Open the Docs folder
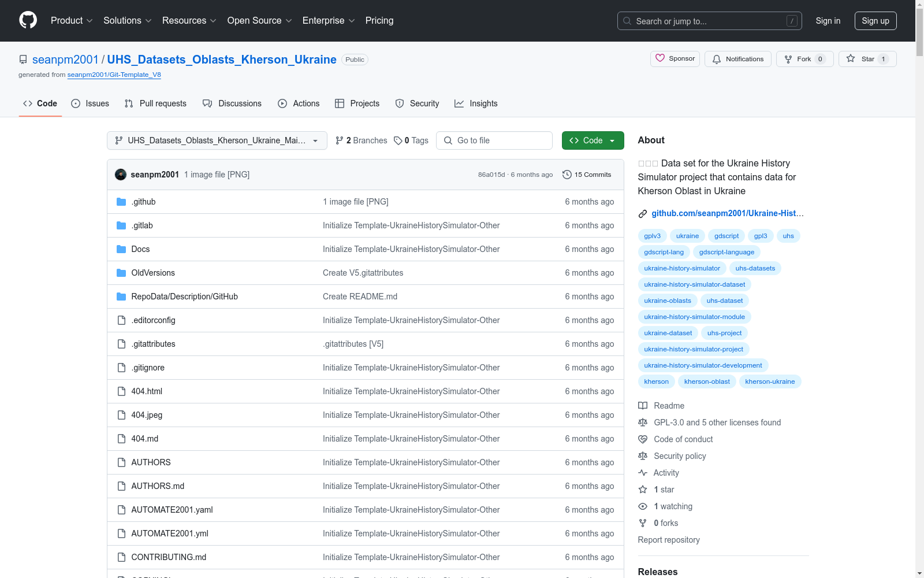Image resolution: width=924 pixels, height=578 pixels. [x=140, y=249]
